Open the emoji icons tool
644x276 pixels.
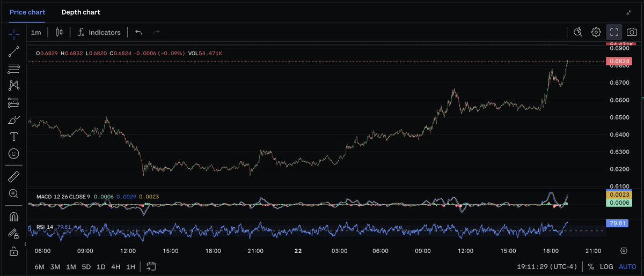14,154
